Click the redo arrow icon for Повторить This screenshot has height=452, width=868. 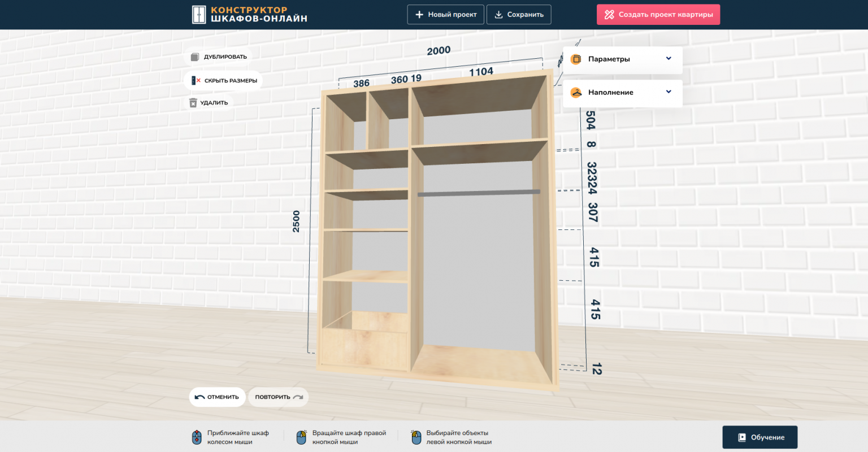point(298,397)
